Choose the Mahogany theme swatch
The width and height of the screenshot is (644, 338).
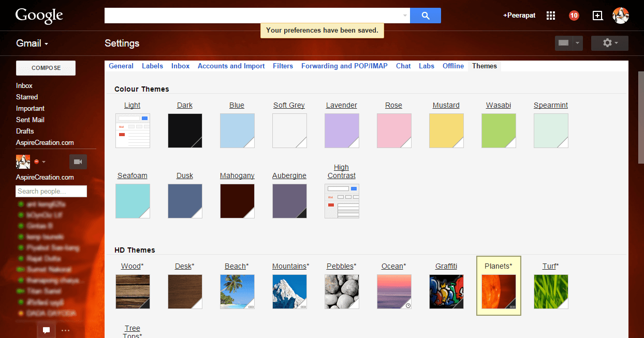[x=237, y=201]
